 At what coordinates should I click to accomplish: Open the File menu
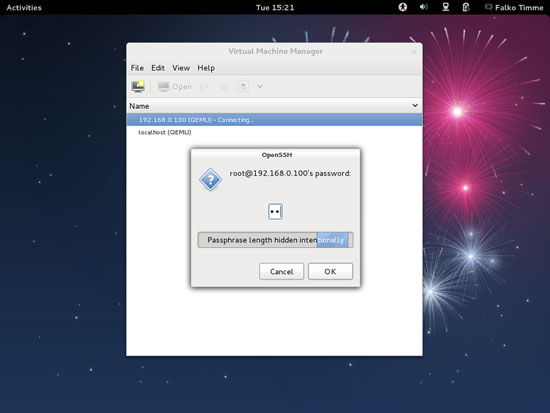137,68
